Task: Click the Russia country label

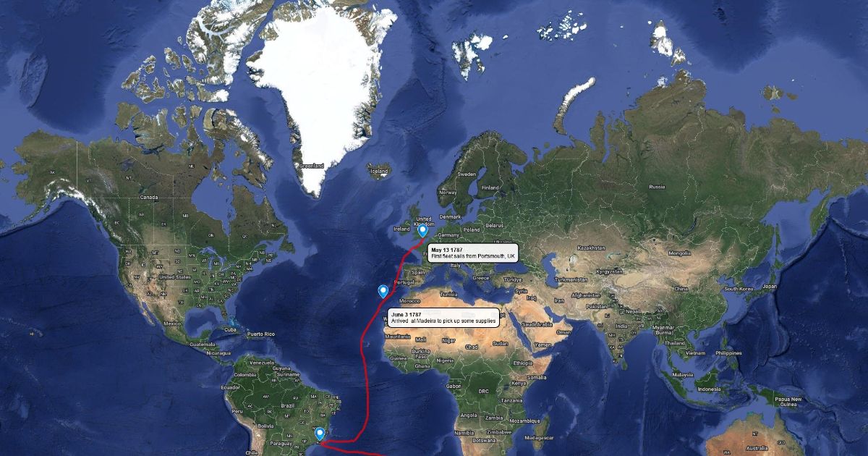Action: 657,187
